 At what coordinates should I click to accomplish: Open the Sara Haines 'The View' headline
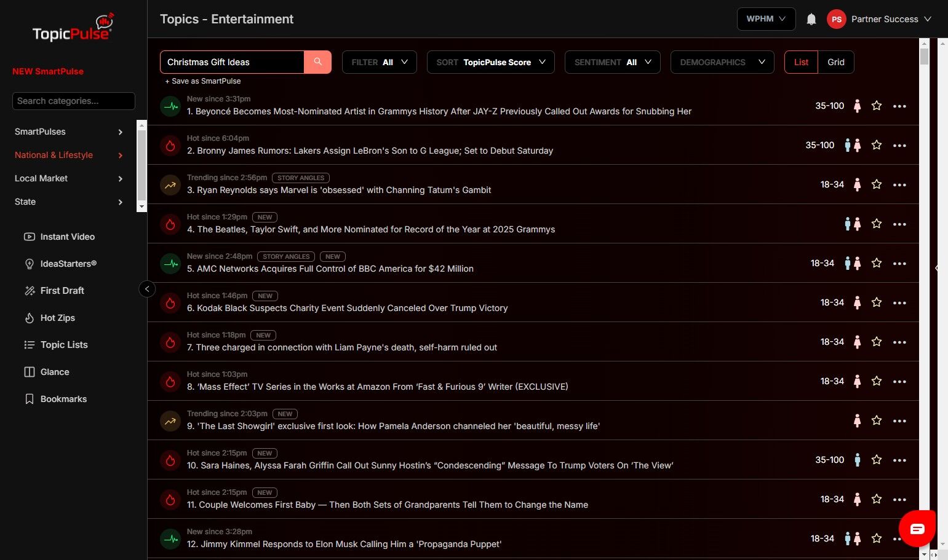coord(430,465)
